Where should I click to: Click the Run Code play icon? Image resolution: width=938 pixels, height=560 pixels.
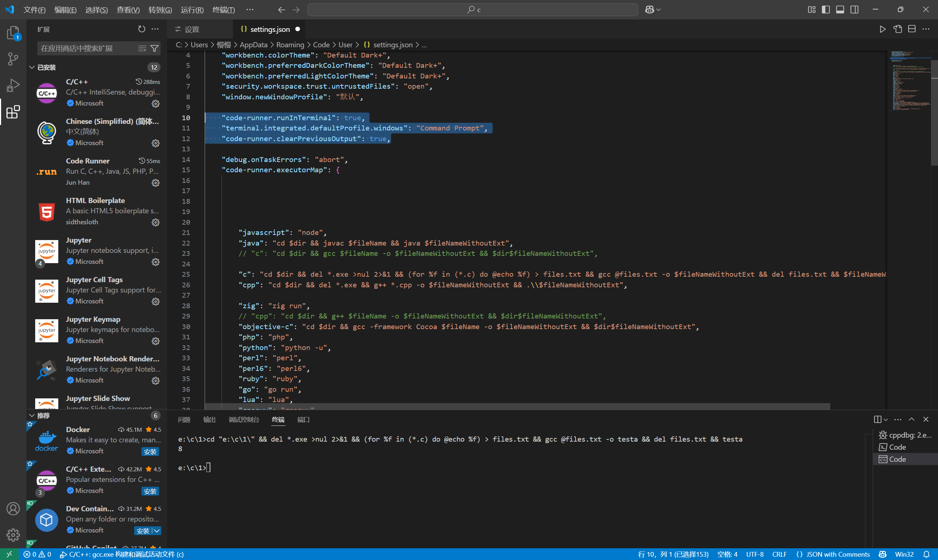[x=883, y=29]
